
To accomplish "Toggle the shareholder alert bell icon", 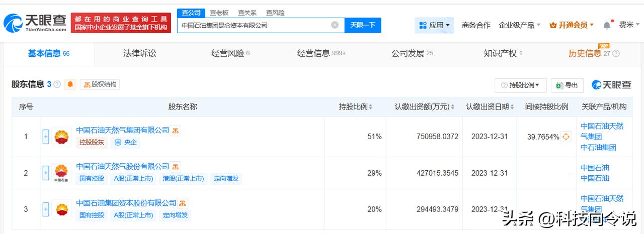I will (70, 84).
